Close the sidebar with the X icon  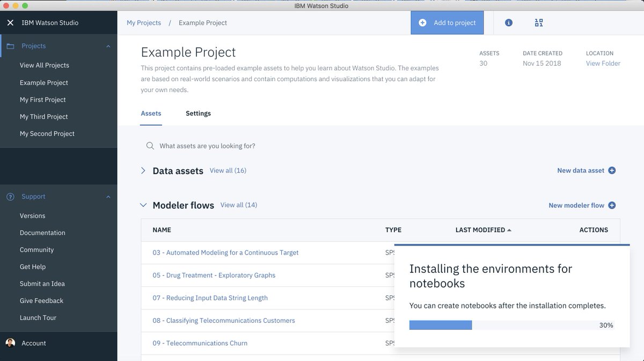pyautogui.click(x=10, y=23)
